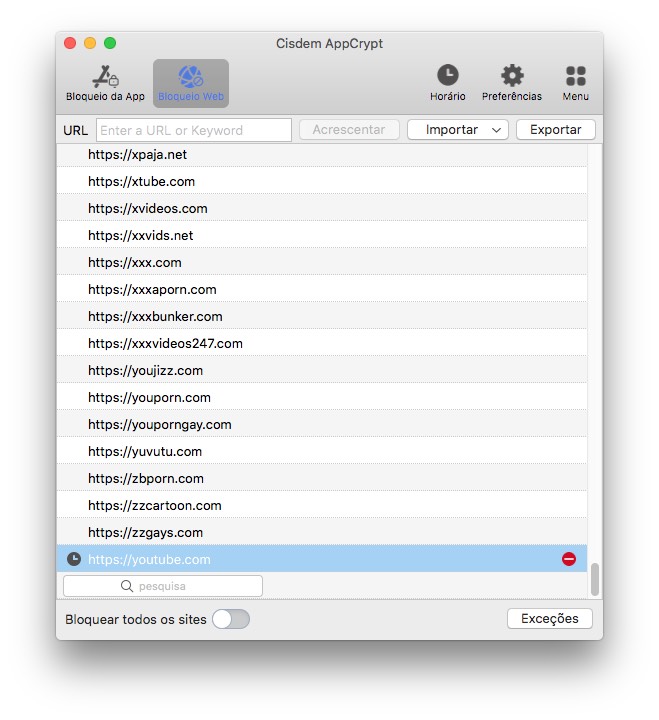Click the Exportar button
The height and width of the screenshot is (720, 659).
(x=556, y=129)
